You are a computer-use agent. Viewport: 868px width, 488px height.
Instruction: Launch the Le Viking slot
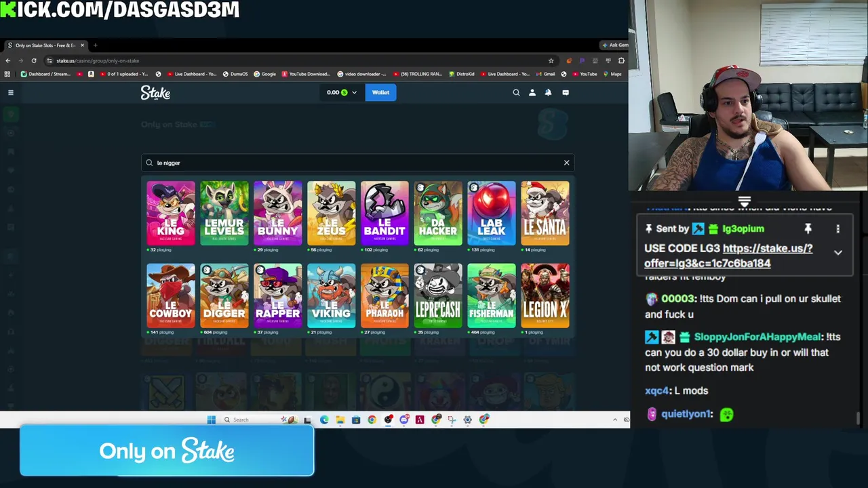click(332, 296)
